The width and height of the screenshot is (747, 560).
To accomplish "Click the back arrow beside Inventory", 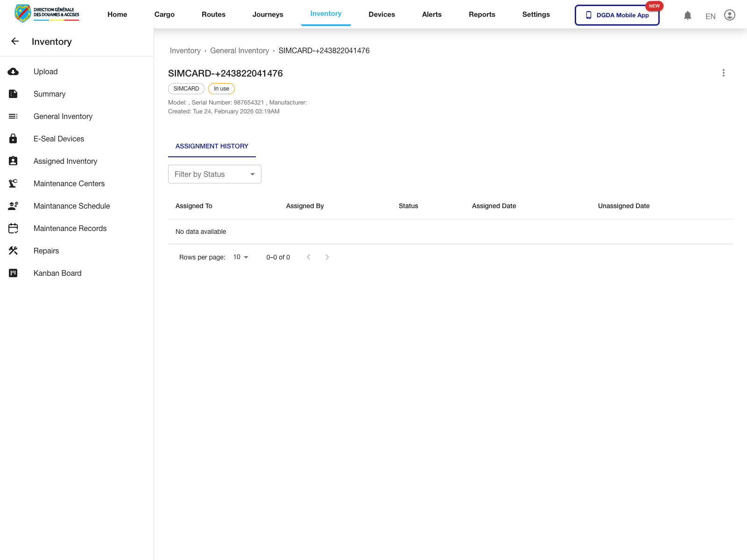I will 15,42.
